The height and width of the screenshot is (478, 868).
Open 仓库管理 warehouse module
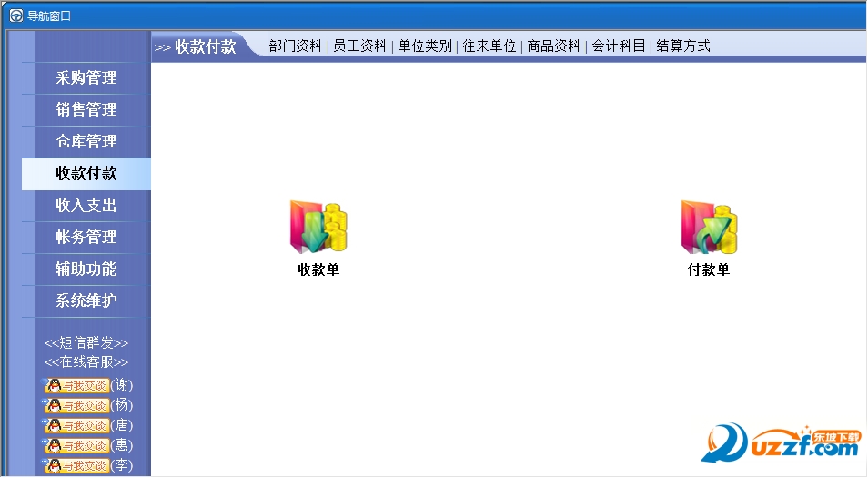click(86, 142)
